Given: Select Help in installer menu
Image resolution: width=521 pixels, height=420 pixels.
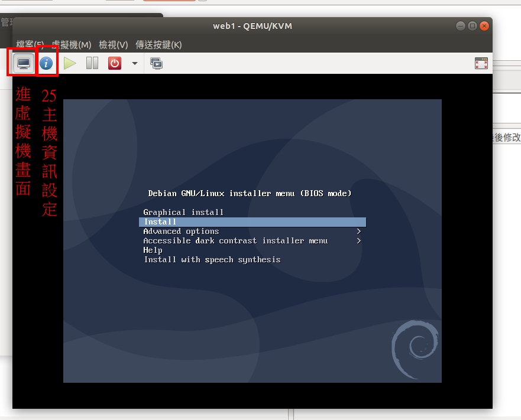Looking at the screenshot, I should [153, 250].
